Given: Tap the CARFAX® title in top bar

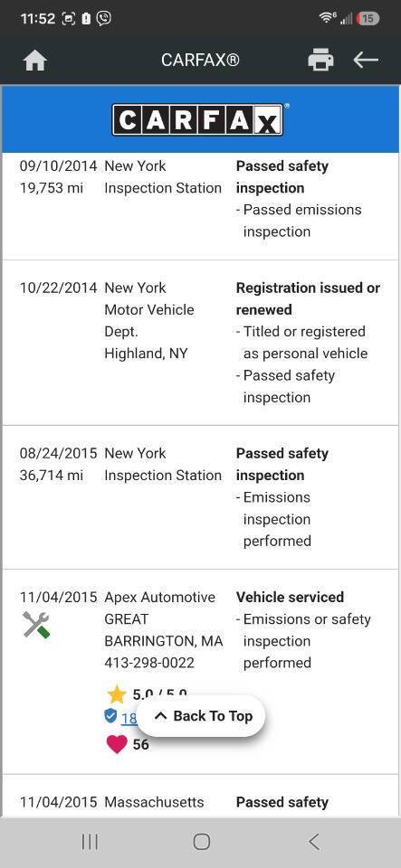Looking at the screenshot, I should [200, 60].
